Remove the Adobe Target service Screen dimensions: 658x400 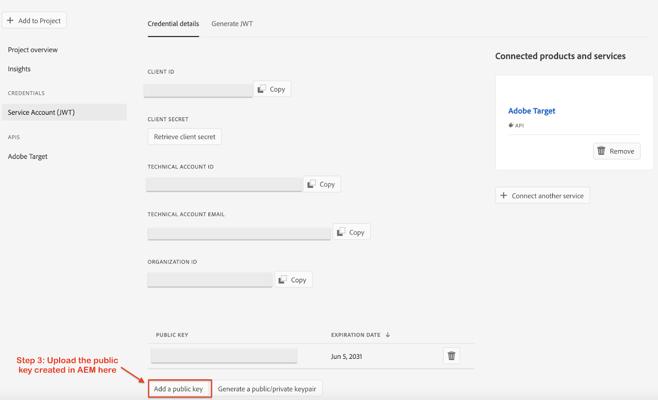[x=616, y=151]
